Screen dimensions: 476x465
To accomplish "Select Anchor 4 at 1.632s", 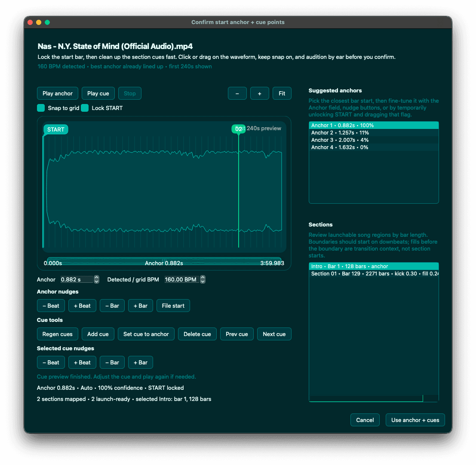I will coord(374,147).
